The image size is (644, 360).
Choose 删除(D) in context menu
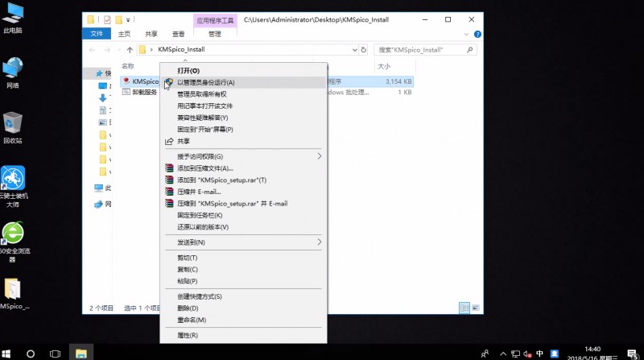[244, 308]
